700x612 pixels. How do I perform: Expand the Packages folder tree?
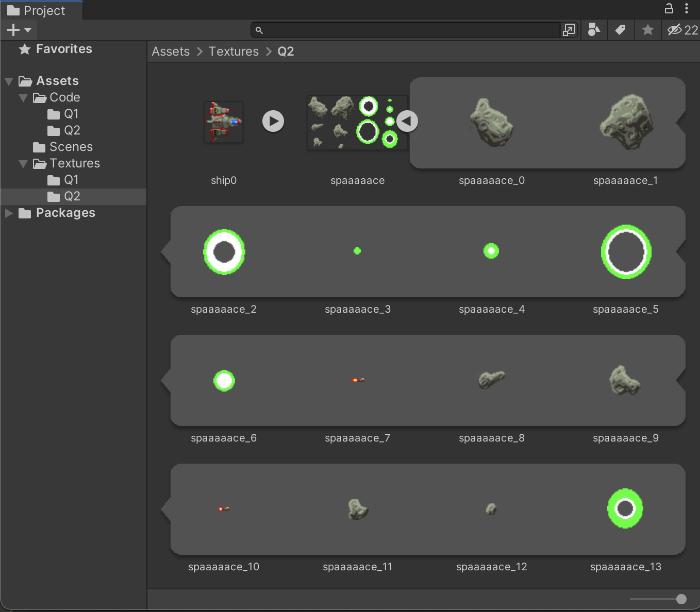[9, 213]
